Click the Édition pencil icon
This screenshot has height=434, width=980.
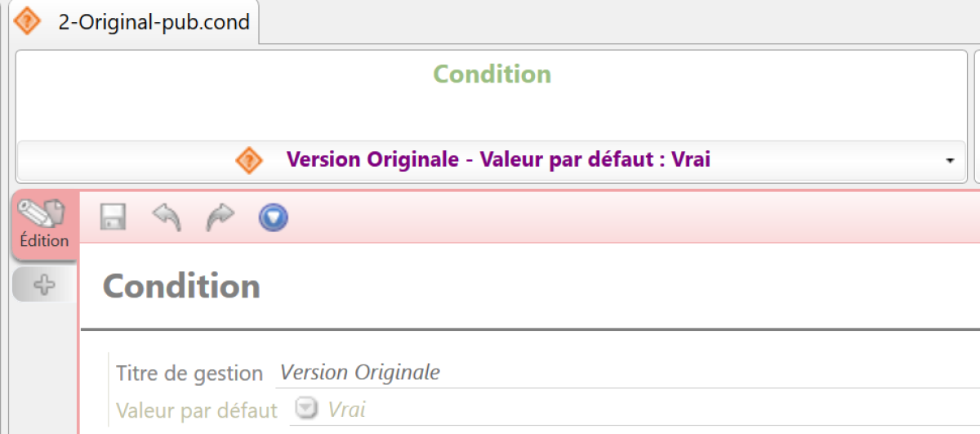44,213
